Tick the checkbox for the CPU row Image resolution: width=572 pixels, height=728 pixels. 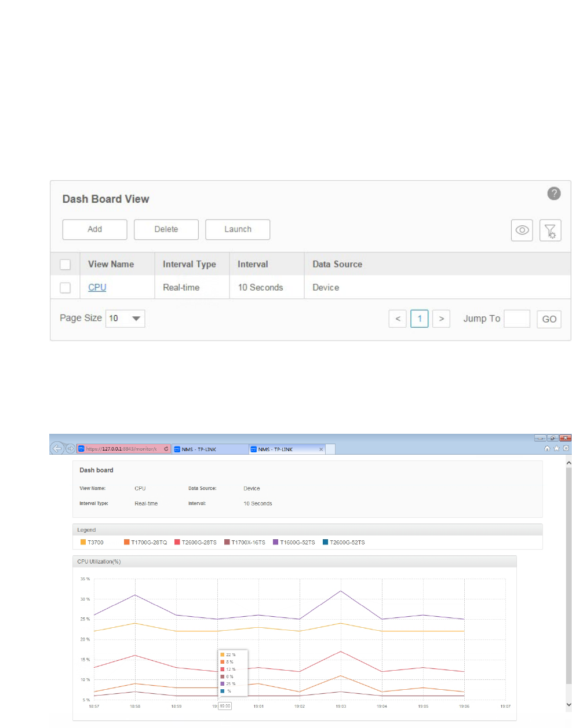point(65,287)
